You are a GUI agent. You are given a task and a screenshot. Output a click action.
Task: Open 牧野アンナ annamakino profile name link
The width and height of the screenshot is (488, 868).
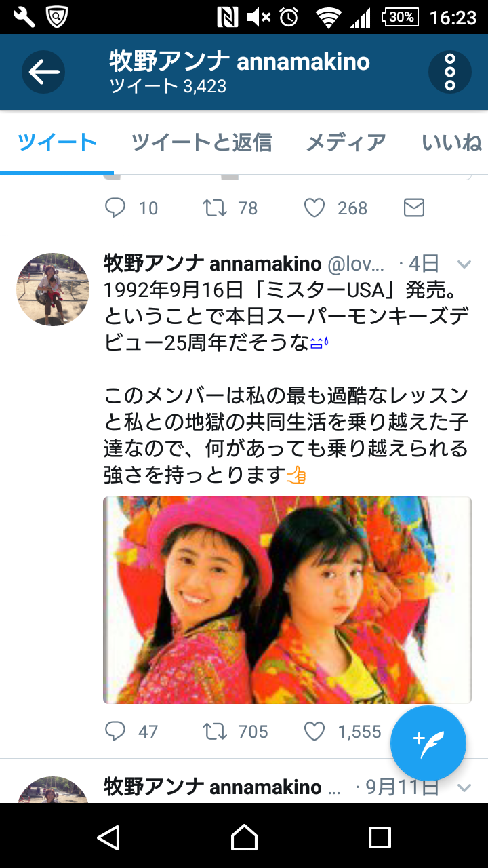pyautogui.click(x=213, y=263)
